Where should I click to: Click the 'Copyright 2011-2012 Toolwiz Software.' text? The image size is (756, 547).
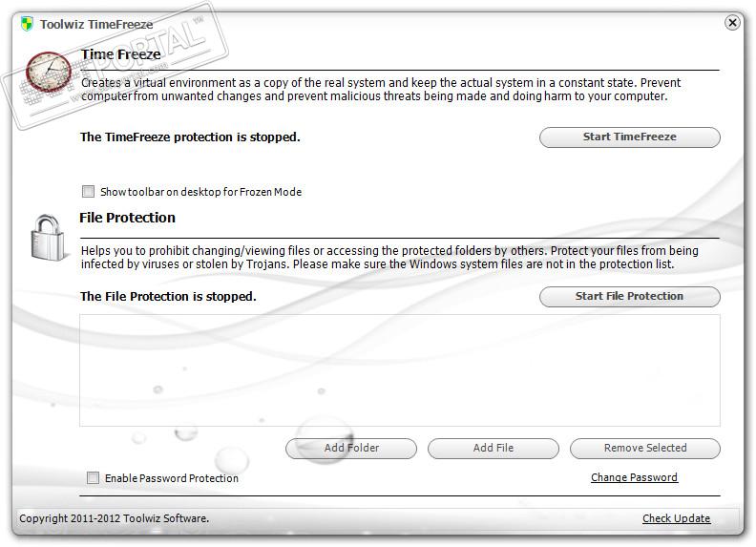pyautogui.click(x=114, y=518)
